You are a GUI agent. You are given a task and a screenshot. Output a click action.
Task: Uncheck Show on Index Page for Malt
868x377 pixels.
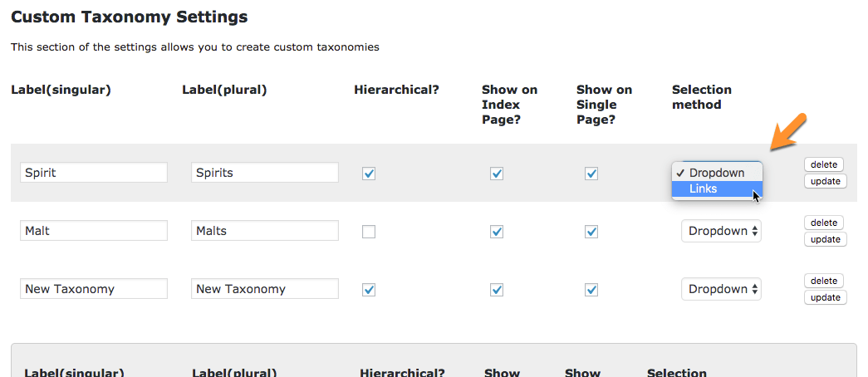pyautogui.click(x=497, y=232)
